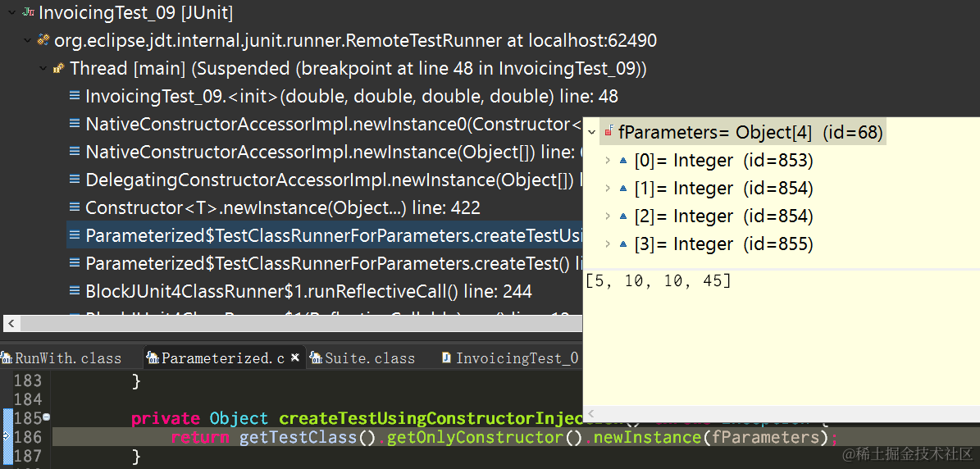This screenshot has width=980, height=469.
Task: Click line number 187 in the editor gutter
Action: [28, 455]
